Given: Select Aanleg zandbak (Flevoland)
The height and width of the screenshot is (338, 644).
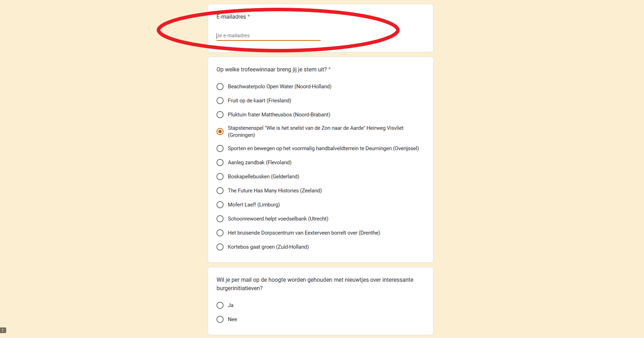Looking at the screenshot, I should 220,162.
